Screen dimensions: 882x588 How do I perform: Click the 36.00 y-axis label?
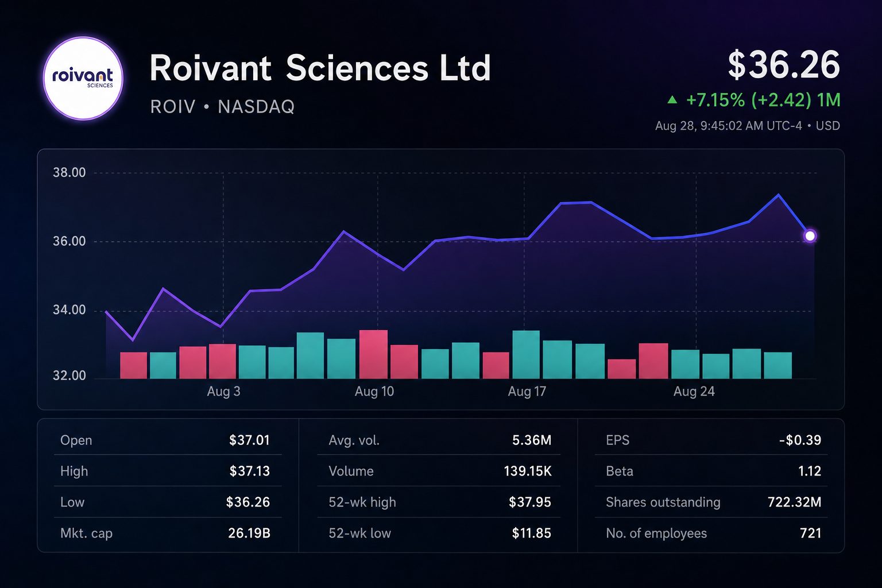tap(69, 241)
